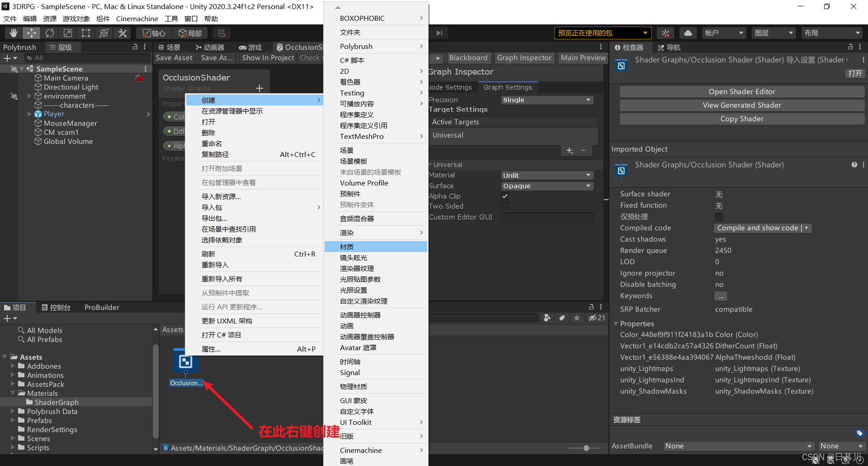This screenshot has height=466, width=868.
Task: Expand the Player object in hierarchy
Action: click(x=29, y=114)
